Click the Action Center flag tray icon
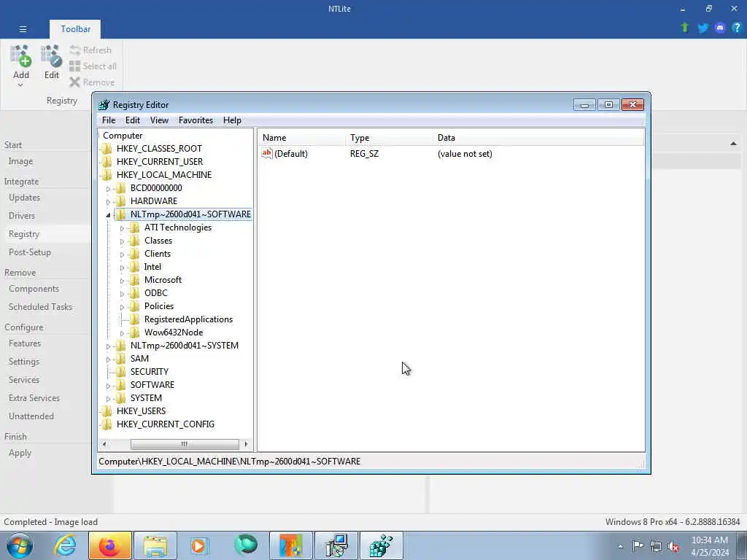 tap(638, 545)
